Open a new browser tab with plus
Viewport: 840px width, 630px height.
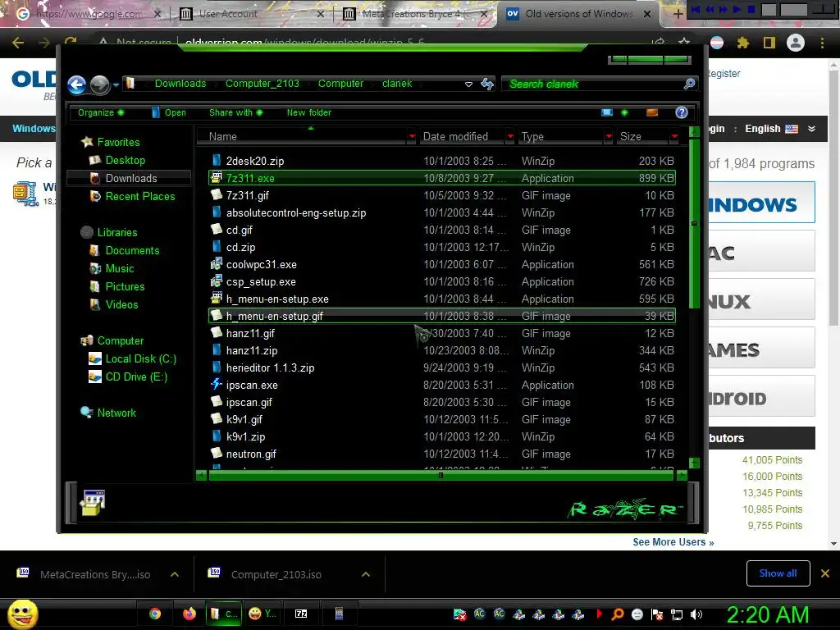(x=678, y=14)
